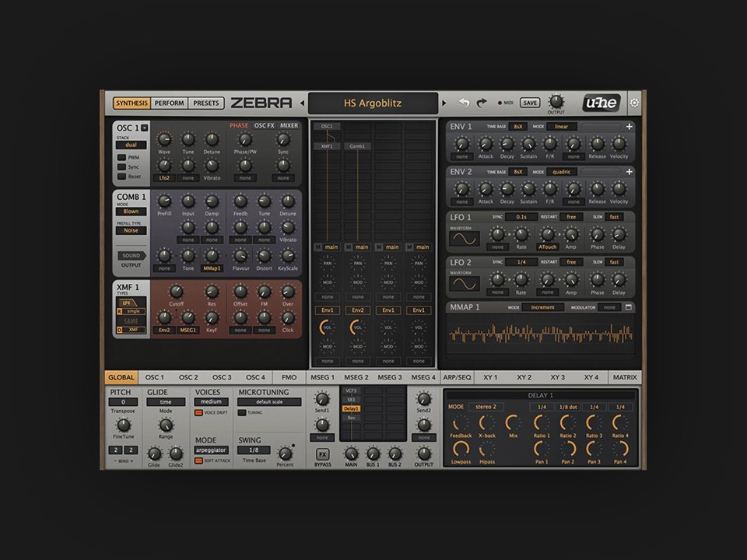Screen dimensions: 747x560
Task: Click the Env2 source under second channel
Action: point(358,310)
